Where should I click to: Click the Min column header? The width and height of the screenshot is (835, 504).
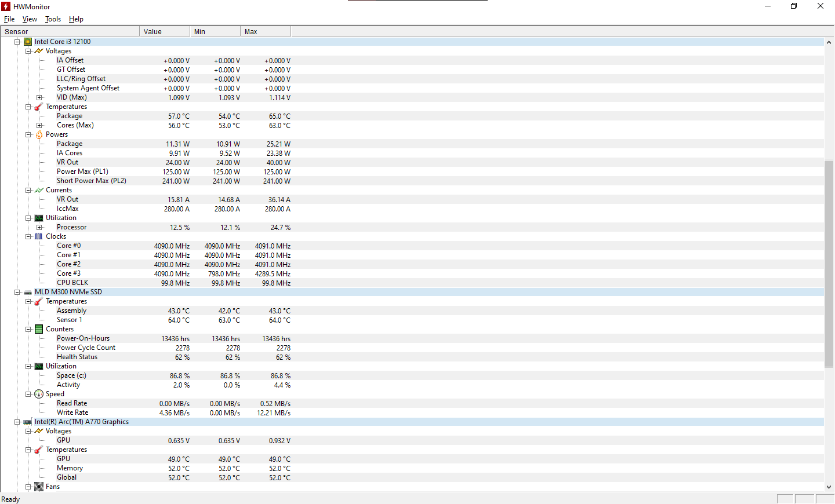tap(215, 32)
